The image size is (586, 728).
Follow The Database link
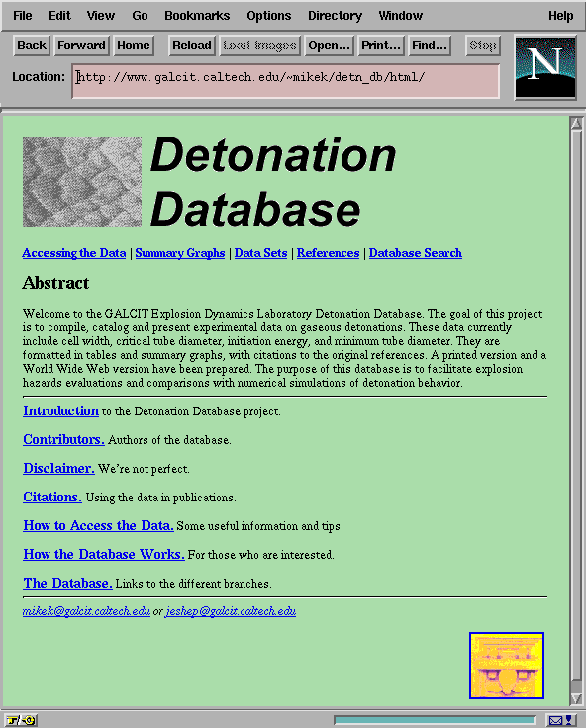tap(68, 584)
